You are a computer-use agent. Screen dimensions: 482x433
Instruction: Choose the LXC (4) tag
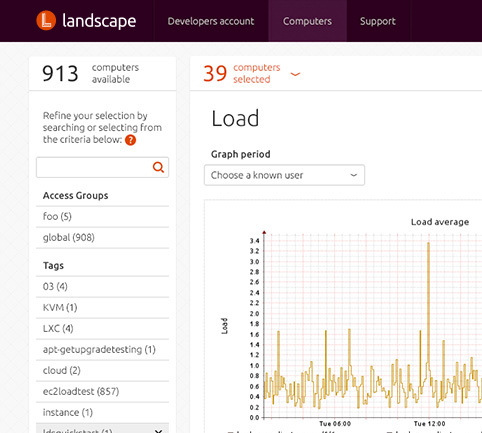coord(102,329)
